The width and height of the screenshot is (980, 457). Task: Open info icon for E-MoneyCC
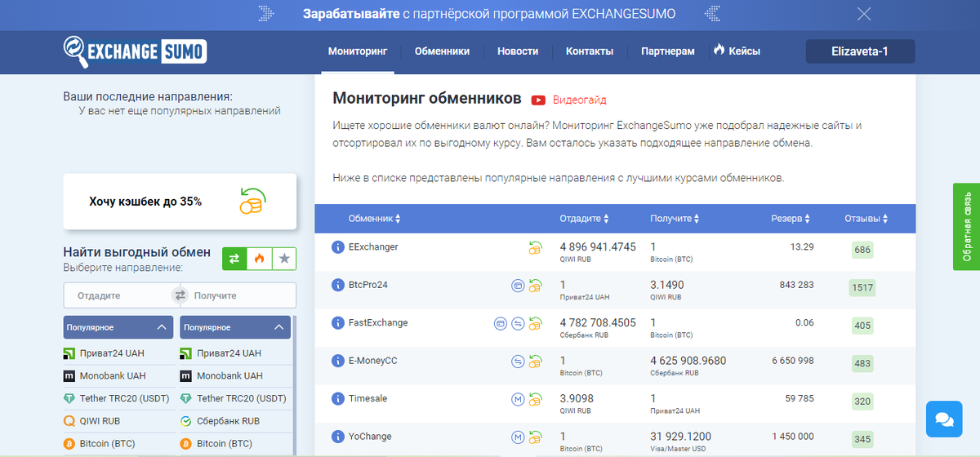[x=338, y=361]
